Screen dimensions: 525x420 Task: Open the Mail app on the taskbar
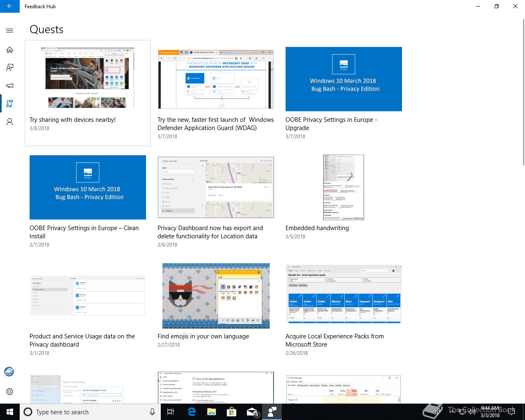tap(252, 412)
